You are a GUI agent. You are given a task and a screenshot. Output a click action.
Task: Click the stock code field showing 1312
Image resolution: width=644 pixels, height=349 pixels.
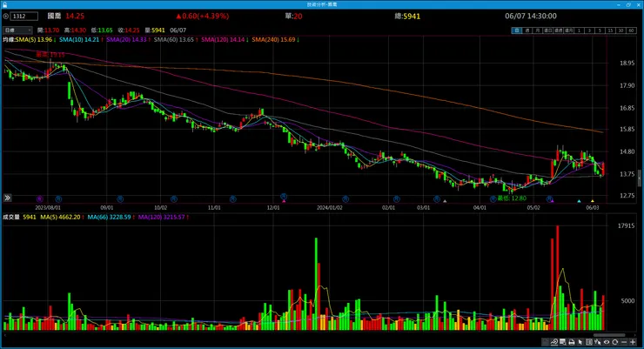point(24,17)
